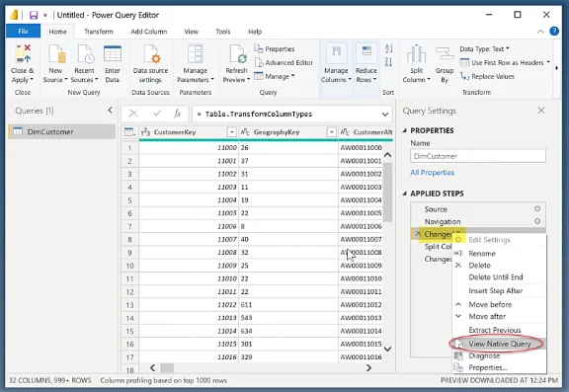
Task: Click Use First Row as Headers
Action: tap(505, 63)
